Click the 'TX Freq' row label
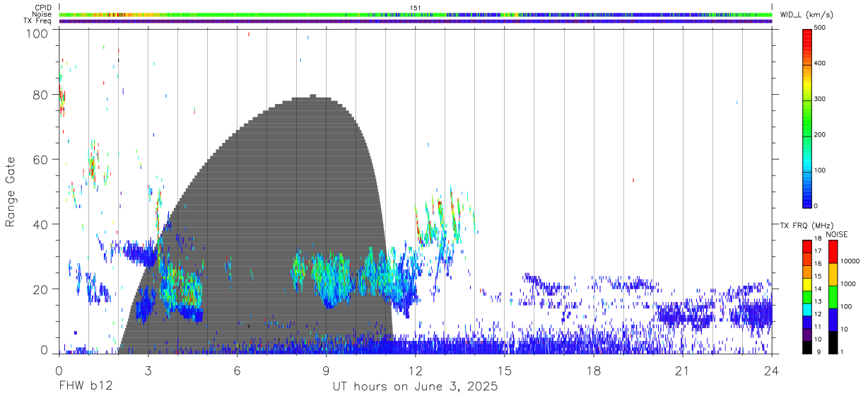The width and height of the screenshot is (868, 401). click(38, 21)
